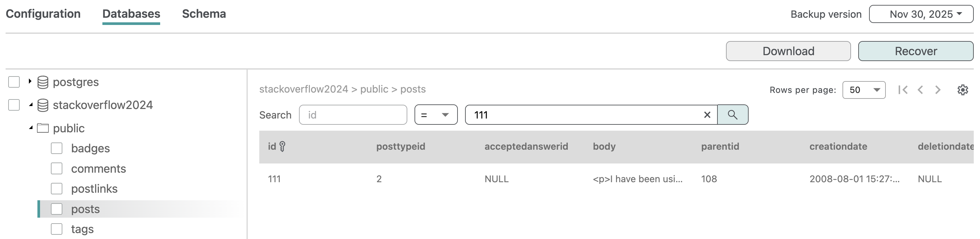980x239 pixels.
Task: Go to first page of rows
Action: (x=903, y=90)
